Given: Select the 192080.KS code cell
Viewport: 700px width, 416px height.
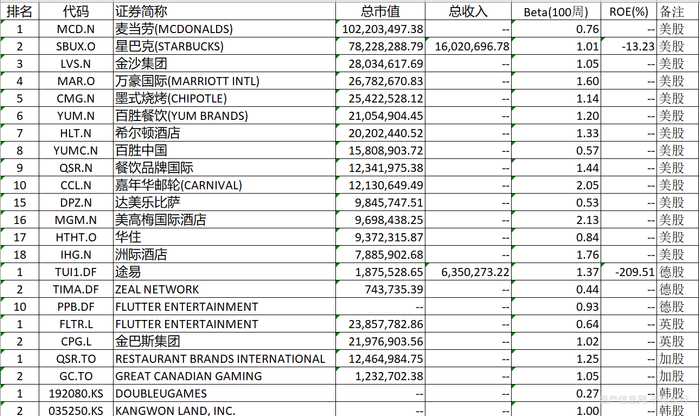Looking at the screenshot, I should [x=76, y=394].
